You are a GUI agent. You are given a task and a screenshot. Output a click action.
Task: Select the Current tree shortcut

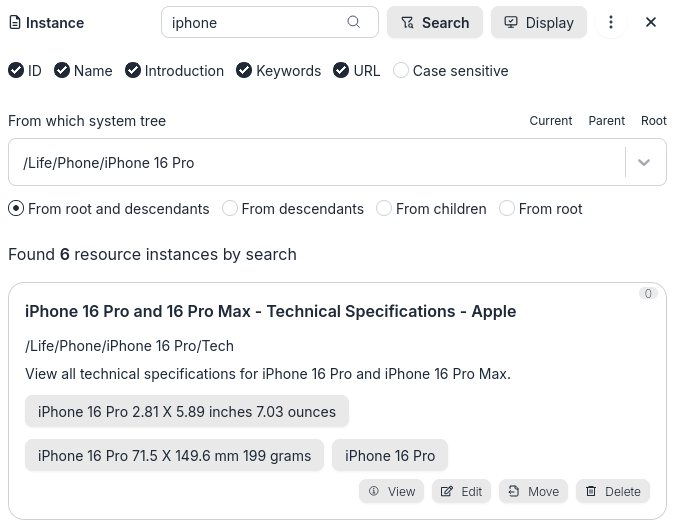[550, 120]
